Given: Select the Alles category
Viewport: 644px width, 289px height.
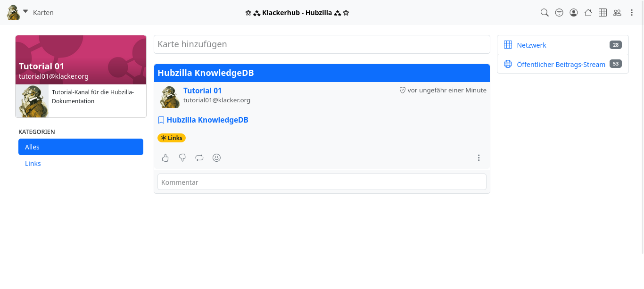Looking at the screenshot, I should tap(81, 147).
